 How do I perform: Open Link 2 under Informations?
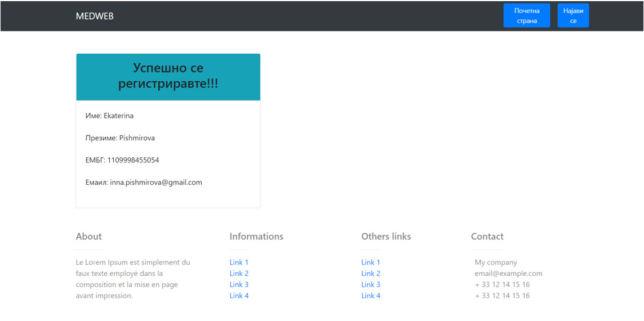click(239, 274)
